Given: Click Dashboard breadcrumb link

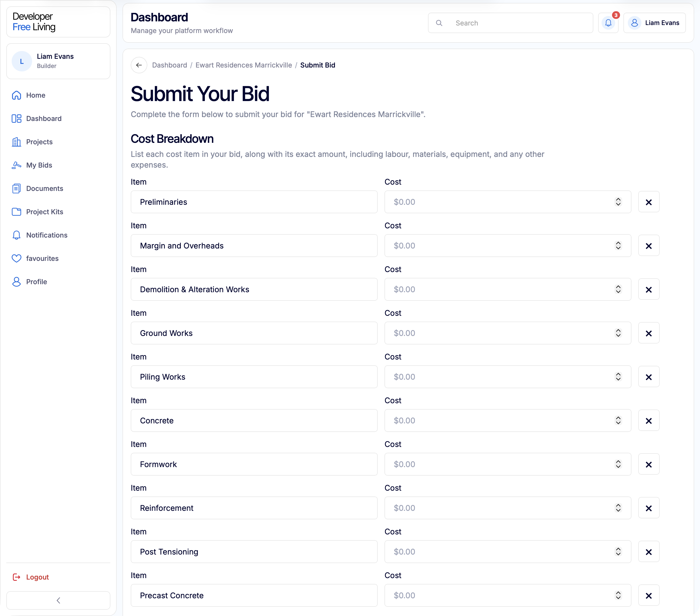Looking at the screenshot, I should (x=169, y=65).
